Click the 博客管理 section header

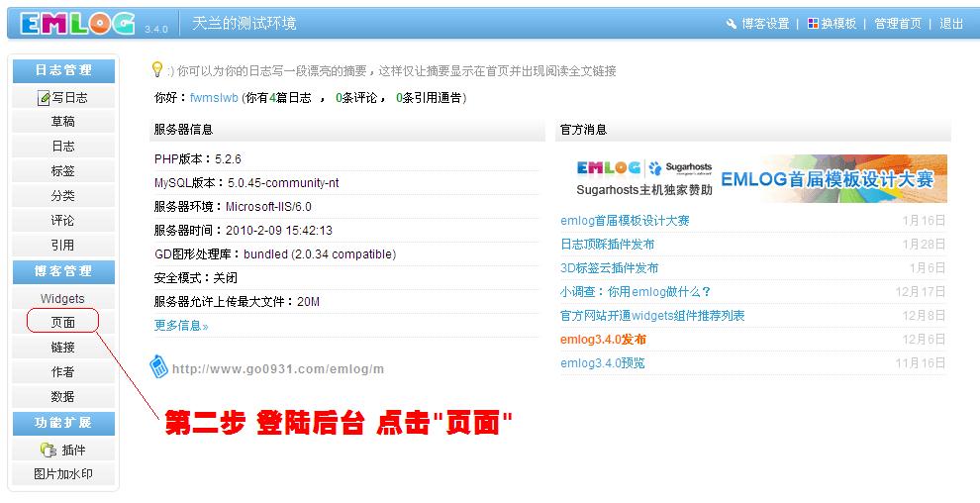pos(63,272)
